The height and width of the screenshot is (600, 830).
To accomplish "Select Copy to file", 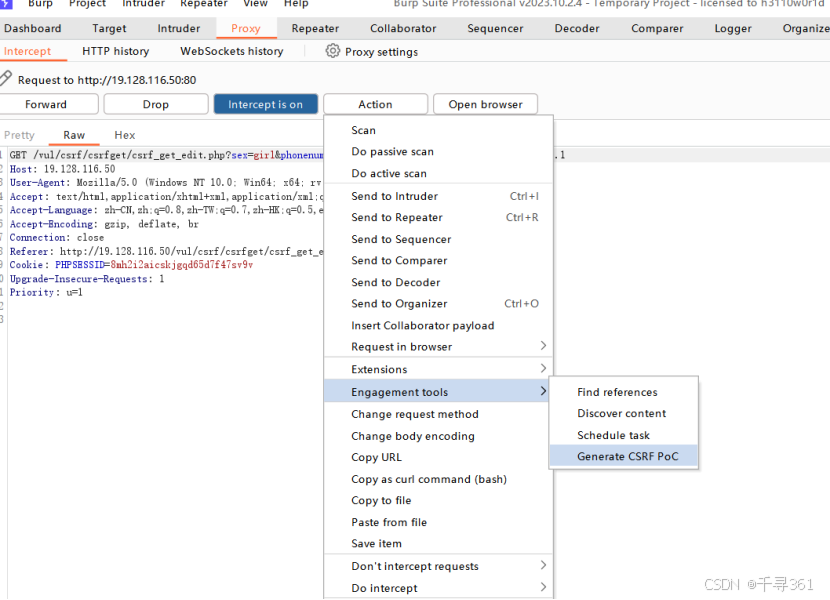I will point(439,500).
